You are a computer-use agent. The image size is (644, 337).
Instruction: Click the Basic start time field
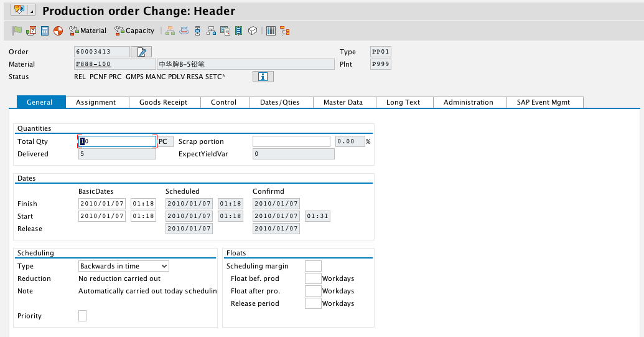tap(143, 216)
